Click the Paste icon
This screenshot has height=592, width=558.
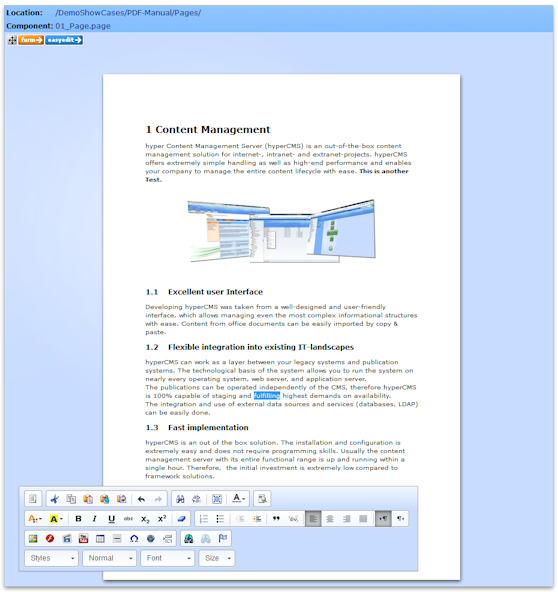(x=88, y=499)
